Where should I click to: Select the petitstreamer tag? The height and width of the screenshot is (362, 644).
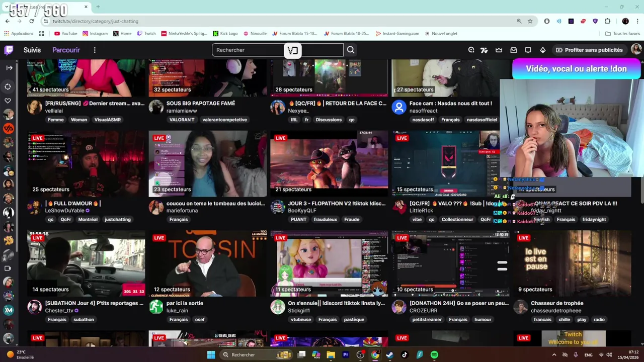pyautogui.click(x=427, y=319)
